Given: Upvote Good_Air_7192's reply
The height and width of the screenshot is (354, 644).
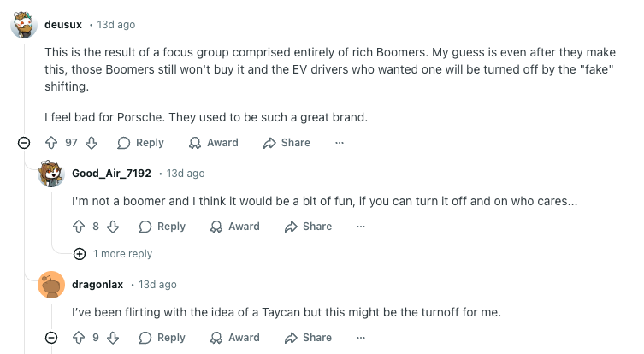Looking at the screenshot, I should (x=79, y=227).
